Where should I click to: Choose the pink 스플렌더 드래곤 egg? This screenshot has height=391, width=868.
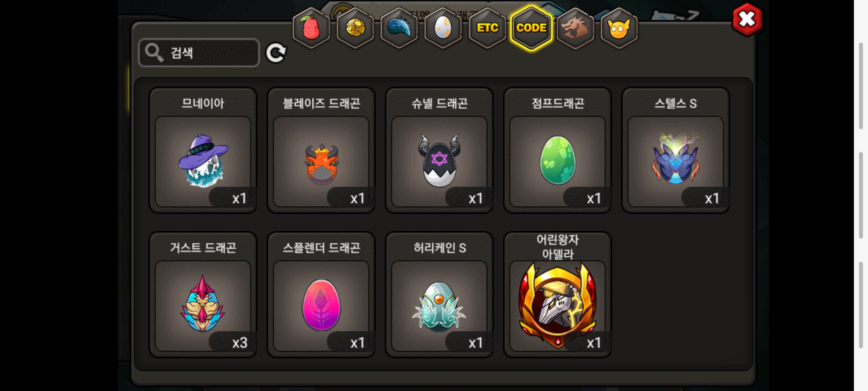tap(321, 295)
